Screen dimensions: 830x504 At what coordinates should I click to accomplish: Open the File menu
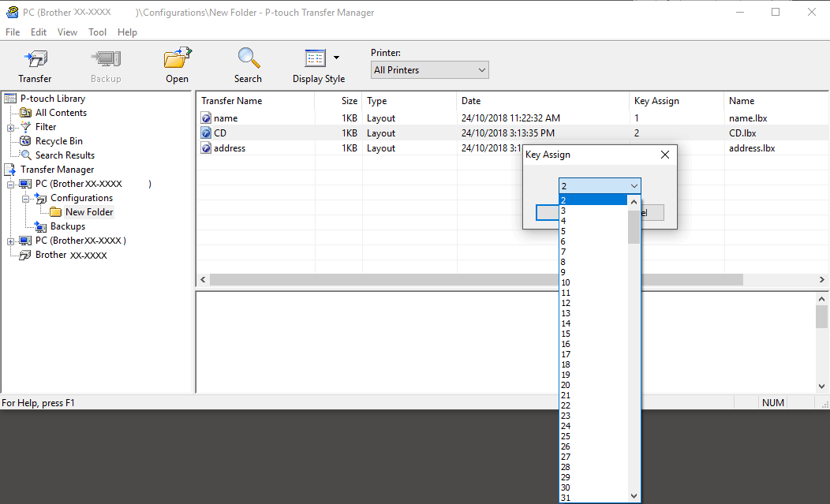tap(13, 32)
